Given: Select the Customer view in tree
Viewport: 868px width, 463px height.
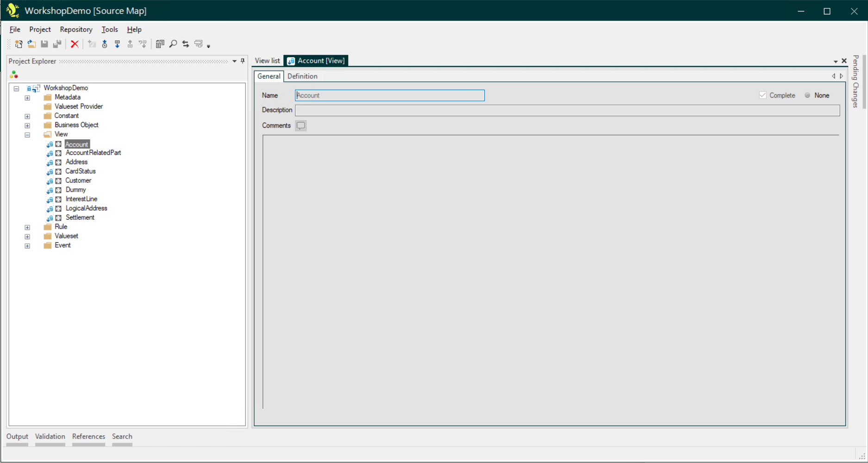Looking at the screenshot, I should 78,180.
